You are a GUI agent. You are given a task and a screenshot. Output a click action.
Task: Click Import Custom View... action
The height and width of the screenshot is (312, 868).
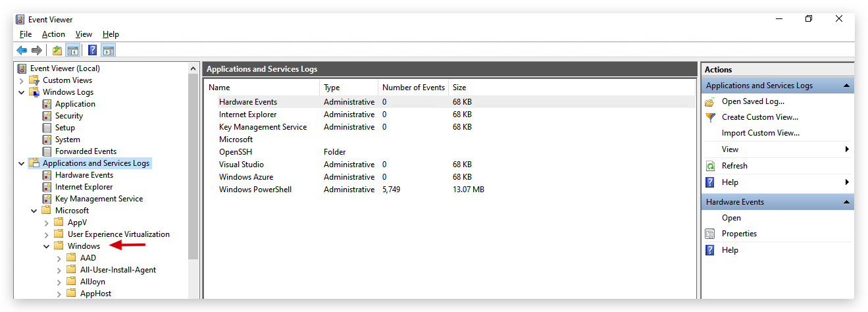point(761,133)
